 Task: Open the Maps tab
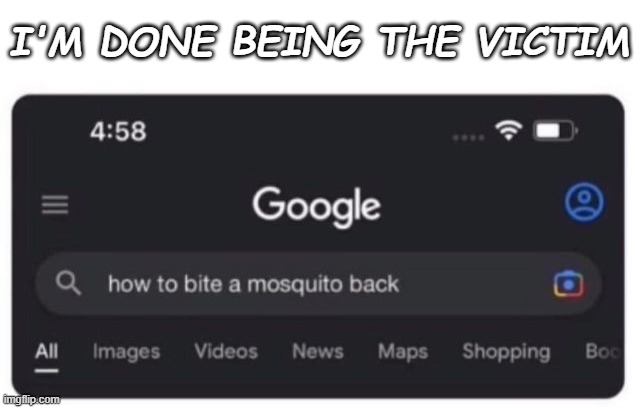(x=403, y=352)
